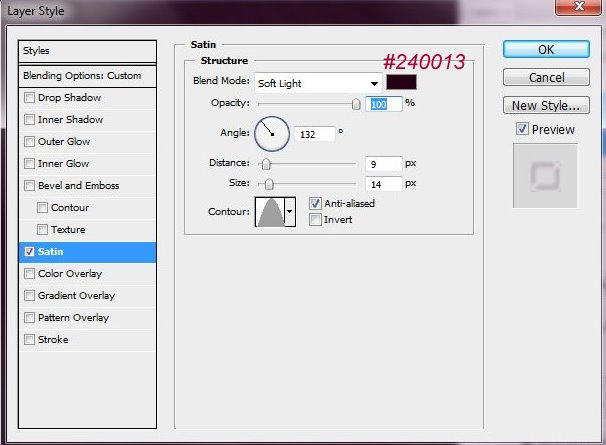Screen dimensions: 606x445
Task: Open the Styles list item
Action: point(88,51)
